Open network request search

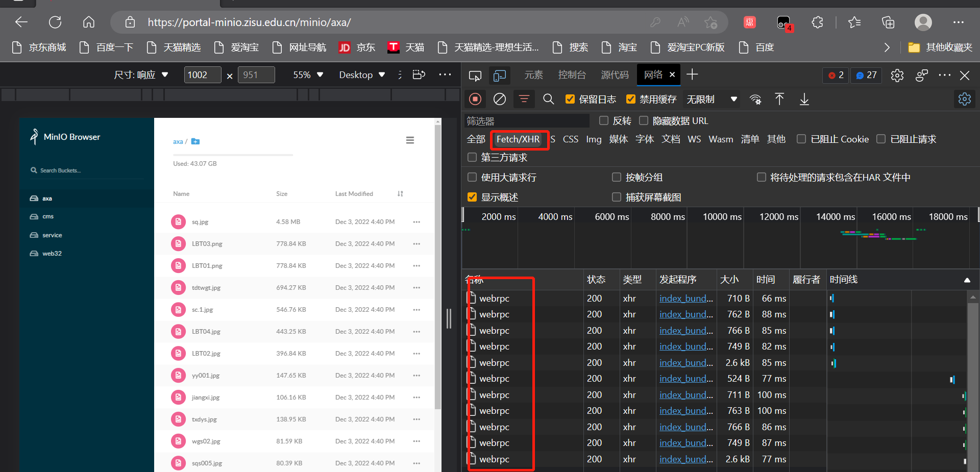coord(549,99)
